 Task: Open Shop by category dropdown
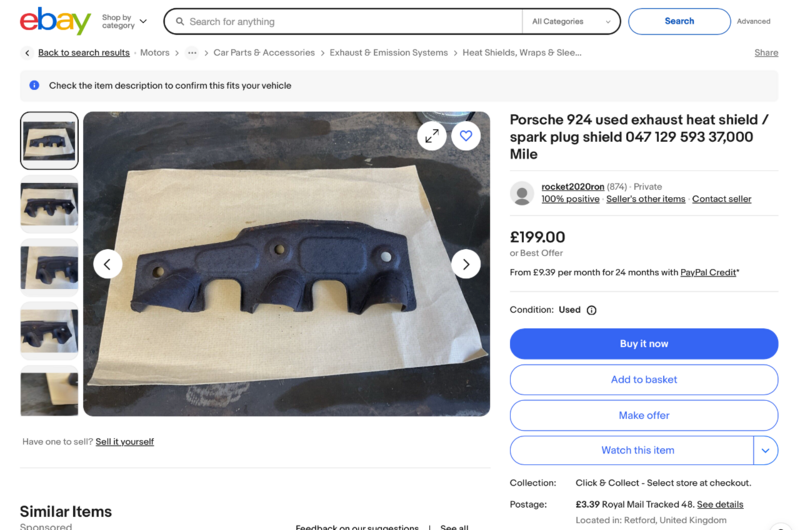point(124,21)
